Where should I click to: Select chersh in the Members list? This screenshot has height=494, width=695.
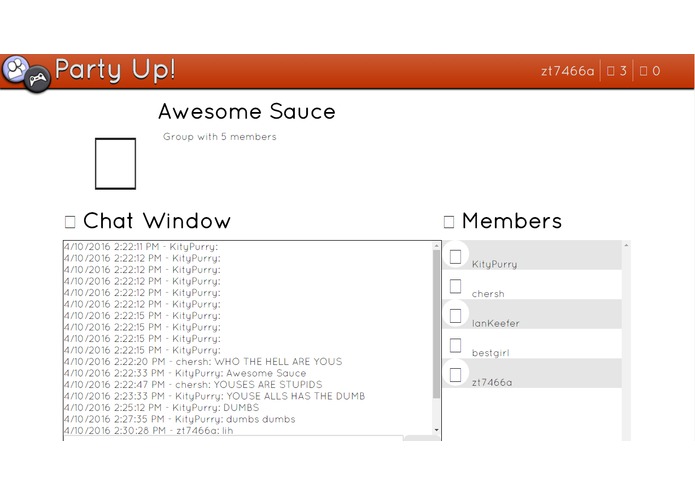532,285
